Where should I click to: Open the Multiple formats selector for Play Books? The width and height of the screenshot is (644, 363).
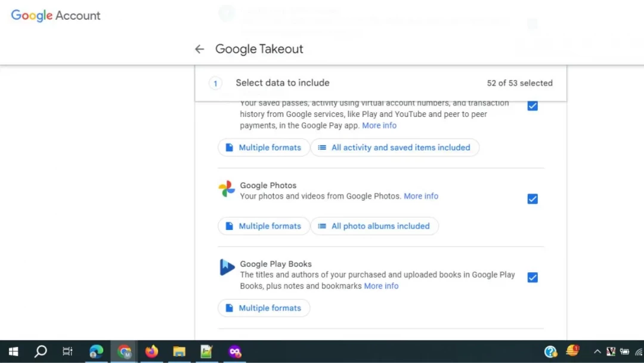[264, 307]
